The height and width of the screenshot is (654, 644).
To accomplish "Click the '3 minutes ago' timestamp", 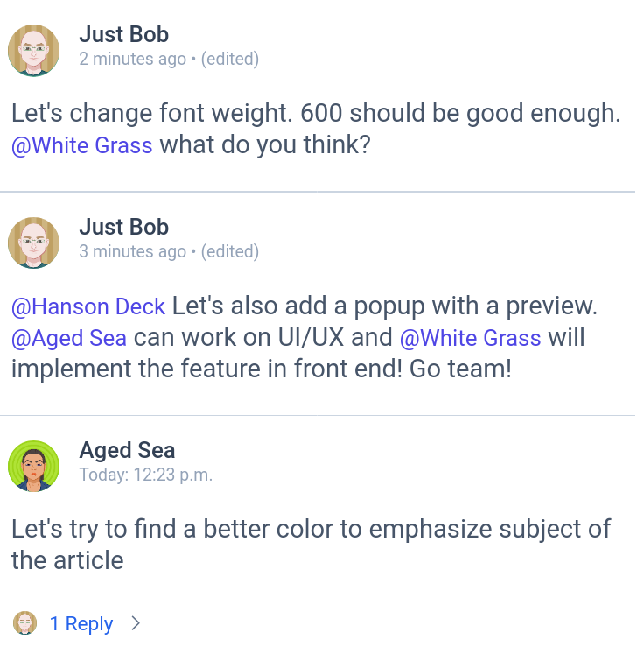I will tap(132, 251).
